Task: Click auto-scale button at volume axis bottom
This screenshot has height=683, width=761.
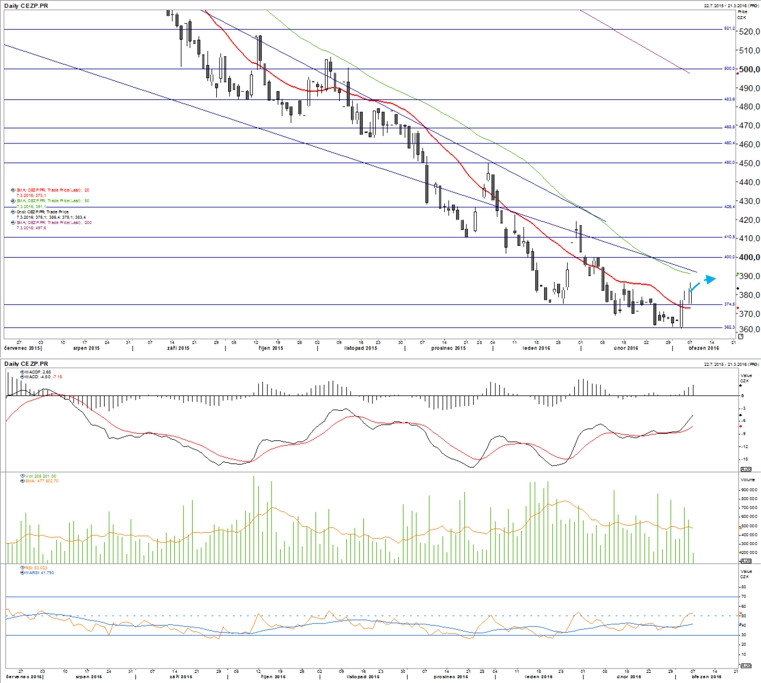Action: click(x=745, y=561)
